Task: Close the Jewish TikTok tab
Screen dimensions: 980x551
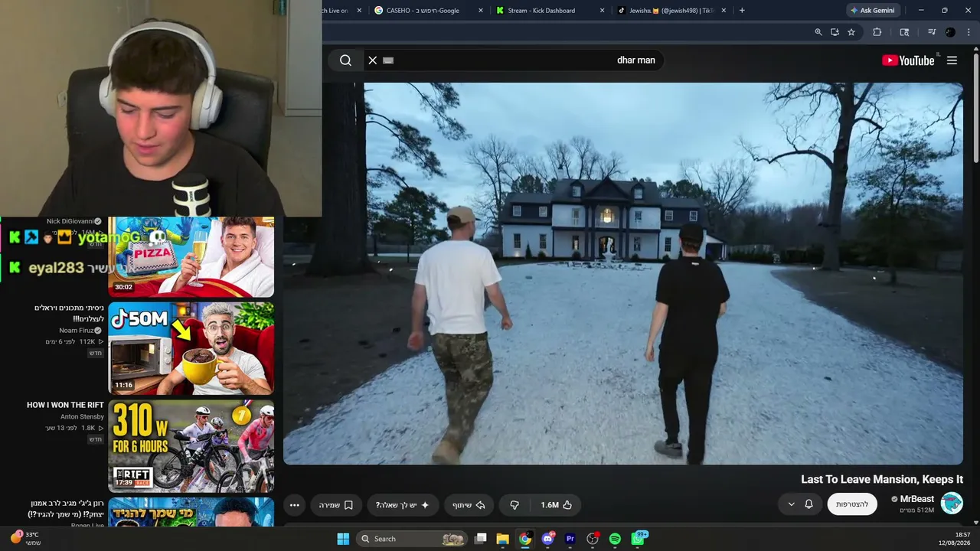Action: pyautogui.click(x=723, y=11)
